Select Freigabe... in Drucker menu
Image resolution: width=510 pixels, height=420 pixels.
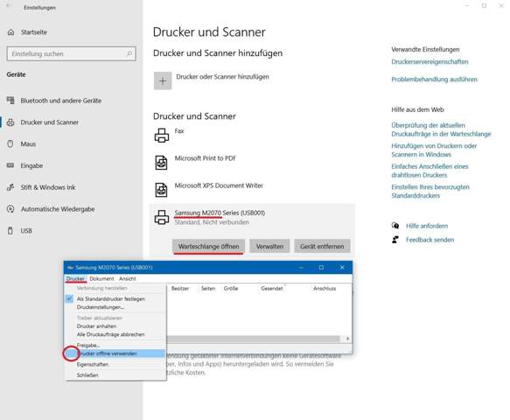[x=88, y=345]
